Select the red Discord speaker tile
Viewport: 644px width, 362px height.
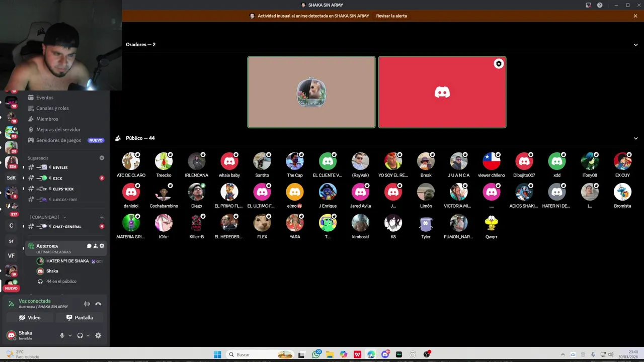point(442,92)
